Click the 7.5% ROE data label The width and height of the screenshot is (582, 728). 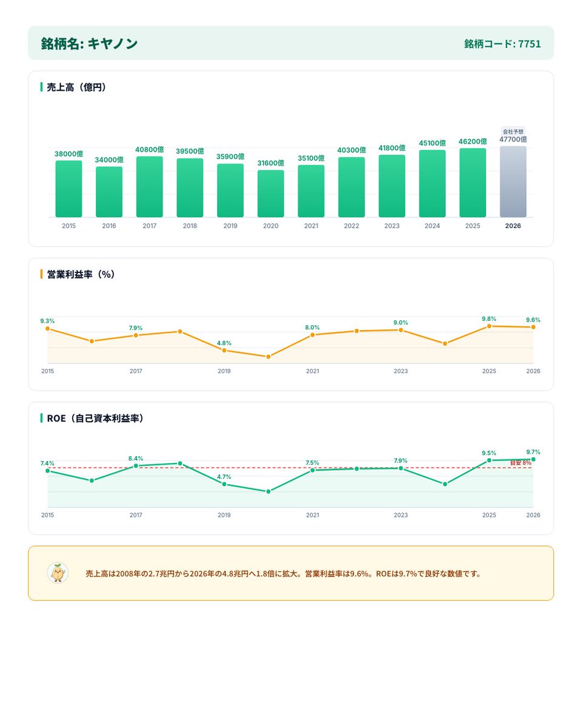(x=312, y=463)
